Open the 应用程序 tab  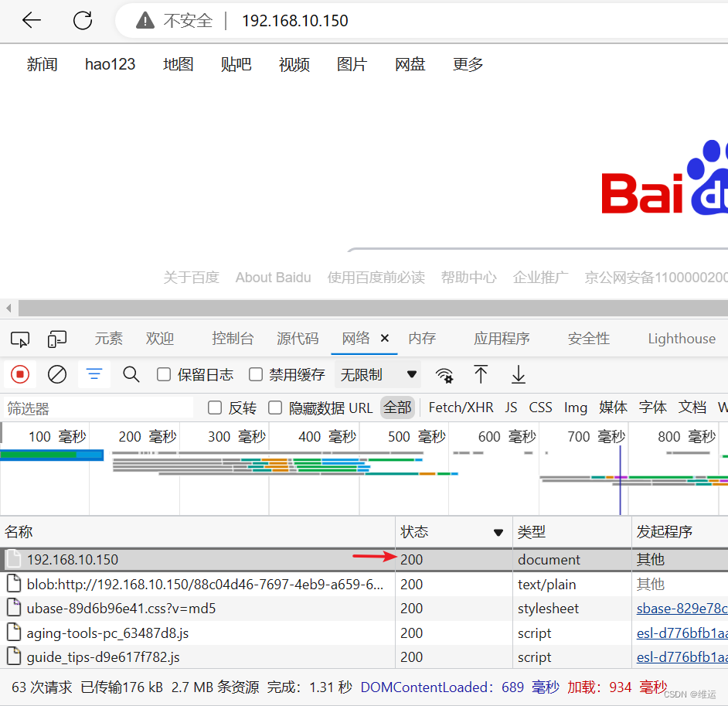[x=502, y=339]
